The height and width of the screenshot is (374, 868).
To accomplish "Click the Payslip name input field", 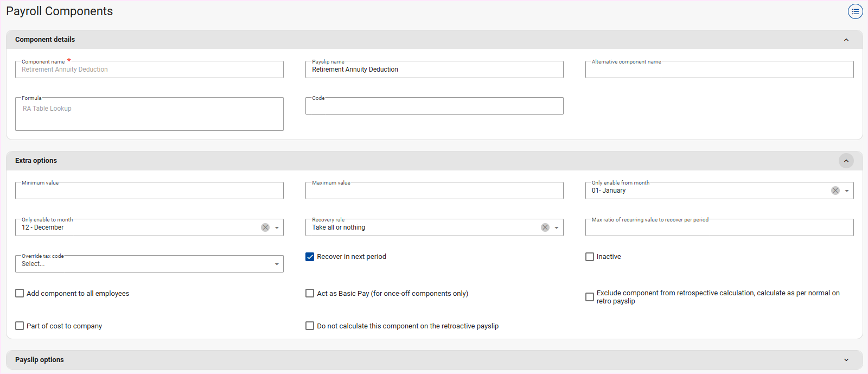I will [434, 69].
